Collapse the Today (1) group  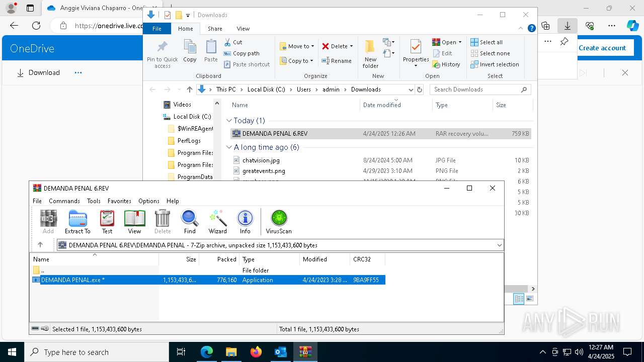[229, 121]
